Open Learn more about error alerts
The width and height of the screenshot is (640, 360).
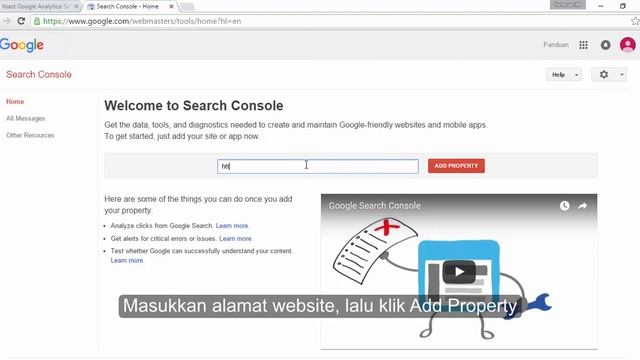coord(236,238)
